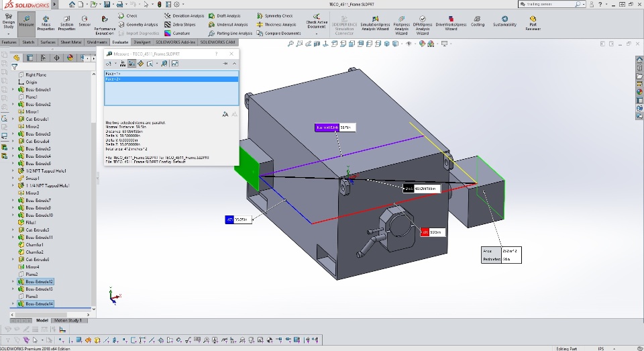Launch the Zebra Stripes analysis
Screen dimensions: 644x351
178,24
